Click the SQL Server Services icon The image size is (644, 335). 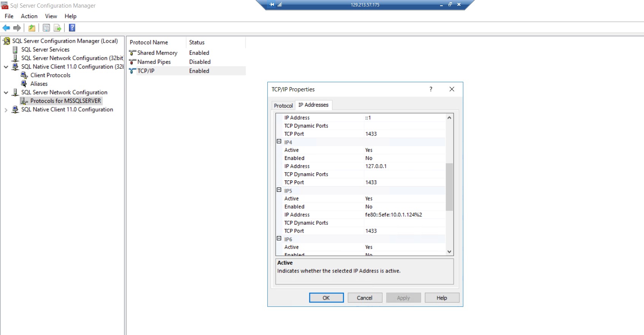point(15,49)
